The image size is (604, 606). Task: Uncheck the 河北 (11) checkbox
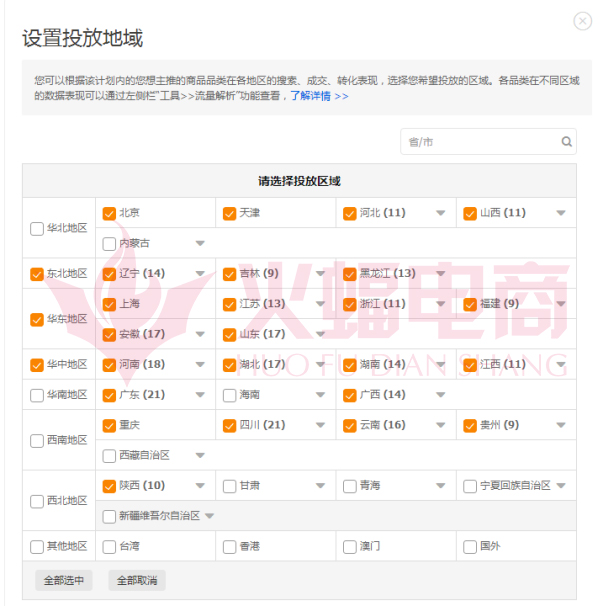click(x=350, y=213)
